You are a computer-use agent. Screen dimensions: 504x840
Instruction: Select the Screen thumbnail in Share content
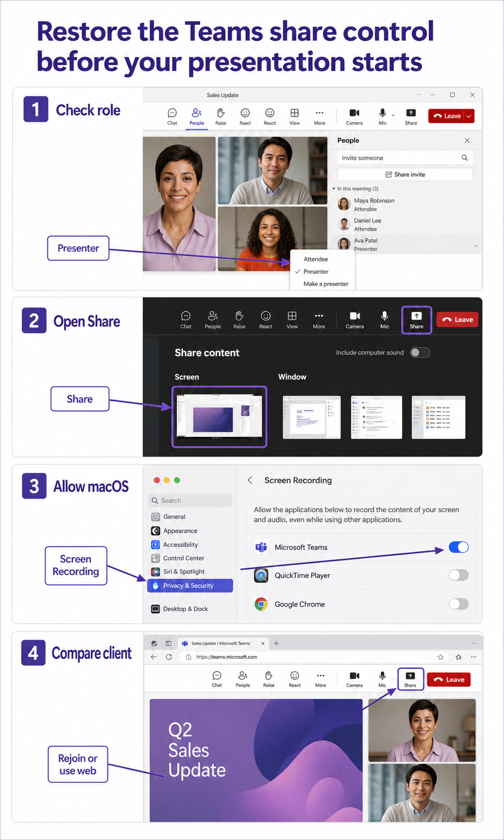[219, 417]
